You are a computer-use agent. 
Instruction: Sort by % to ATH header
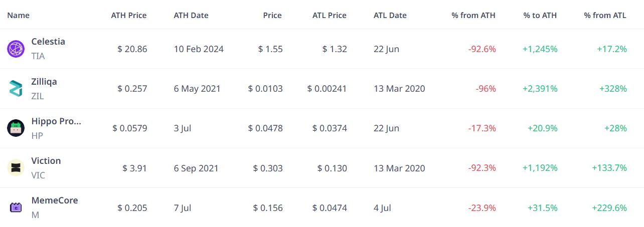[x=541, y=15]
